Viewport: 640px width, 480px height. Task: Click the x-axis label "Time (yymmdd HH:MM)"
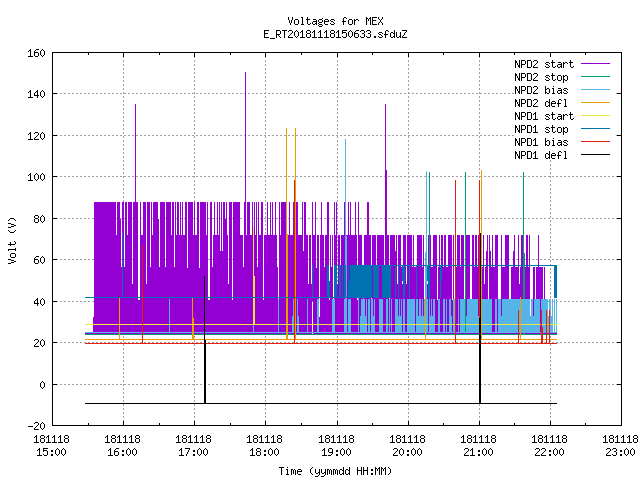pos(335,471)
